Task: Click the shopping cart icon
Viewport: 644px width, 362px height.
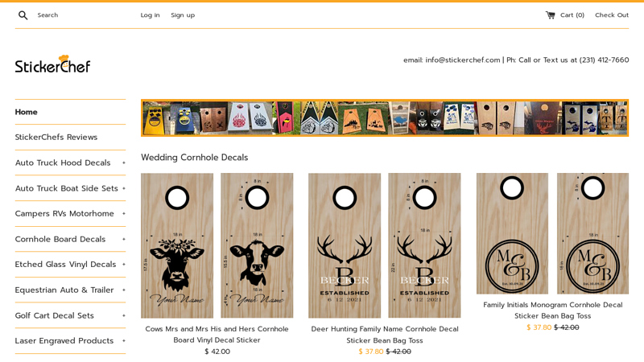Action: pos(550,15)
